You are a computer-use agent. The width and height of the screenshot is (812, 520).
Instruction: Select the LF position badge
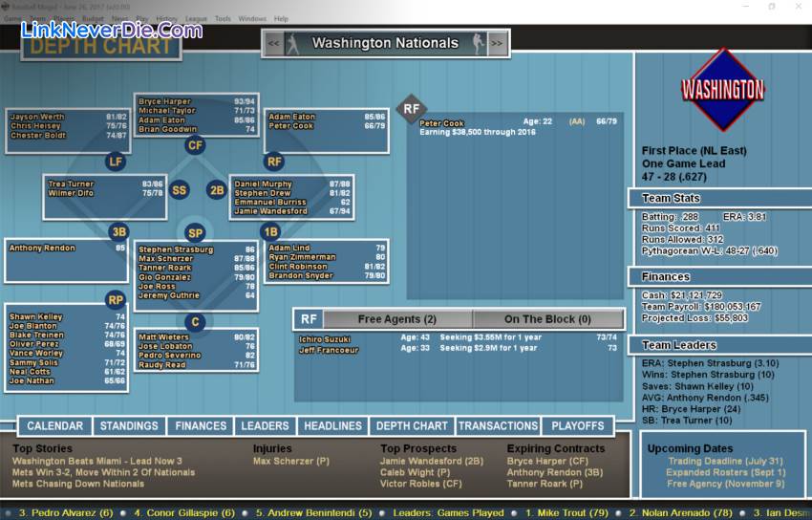tap(116, 162)
